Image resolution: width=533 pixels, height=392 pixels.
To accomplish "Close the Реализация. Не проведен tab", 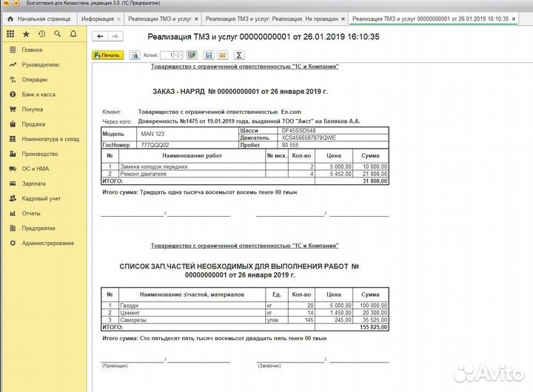I will pos(342,17).
